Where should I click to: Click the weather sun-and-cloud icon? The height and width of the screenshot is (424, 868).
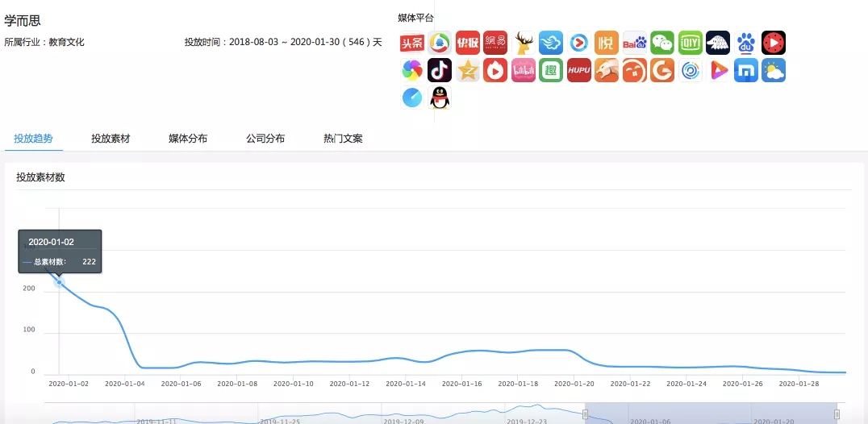(774, 70)
